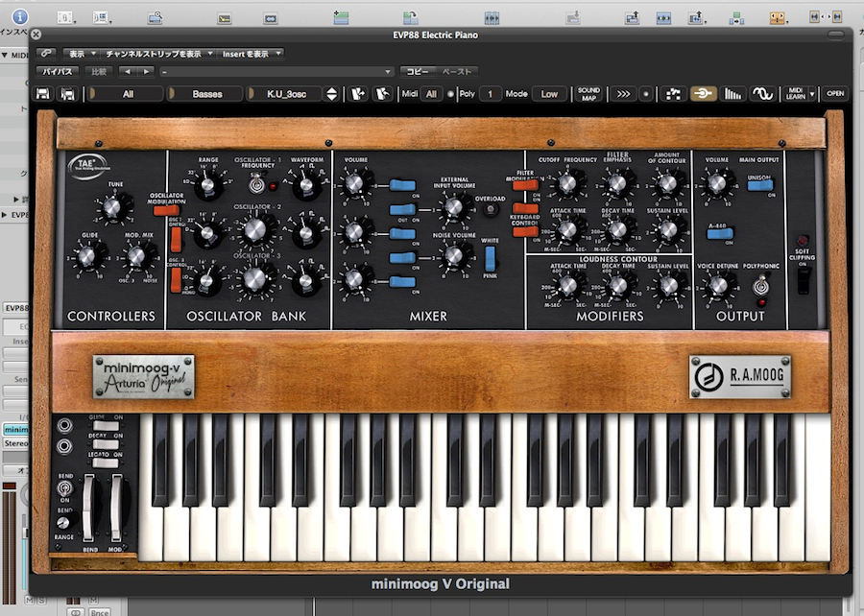864x616 pixels.
Task: Toggle the Unison blue switch
Action: click(x=760, y=185)
